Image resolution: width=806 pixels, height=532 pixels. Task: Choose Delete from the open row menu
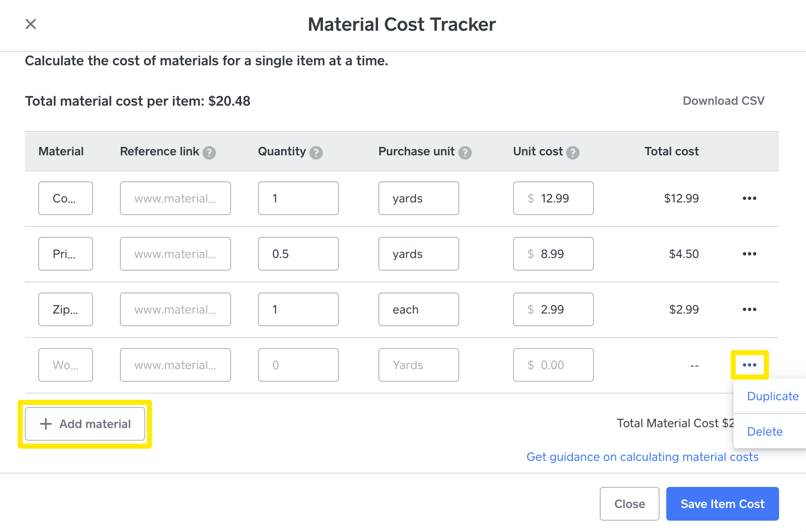click(x=765, y=431)
